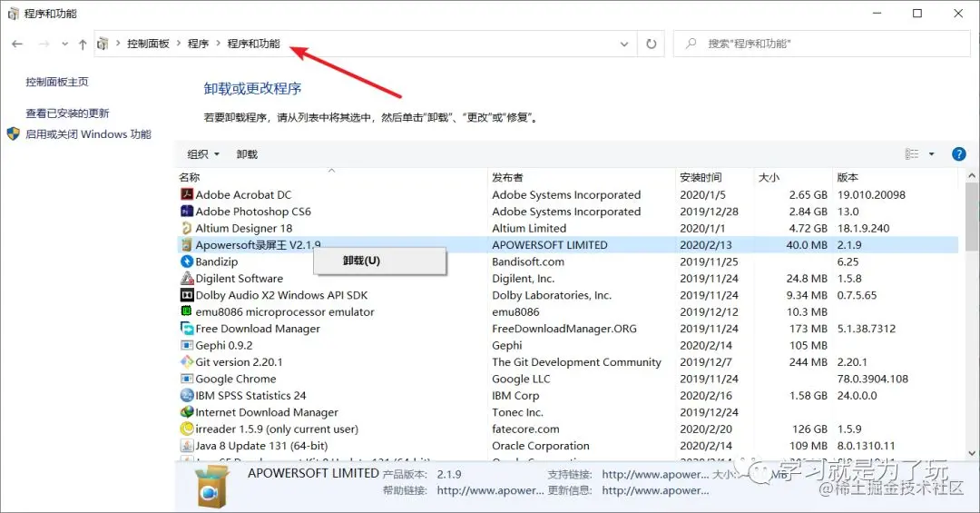Select the Google Chrome row name

236,379
